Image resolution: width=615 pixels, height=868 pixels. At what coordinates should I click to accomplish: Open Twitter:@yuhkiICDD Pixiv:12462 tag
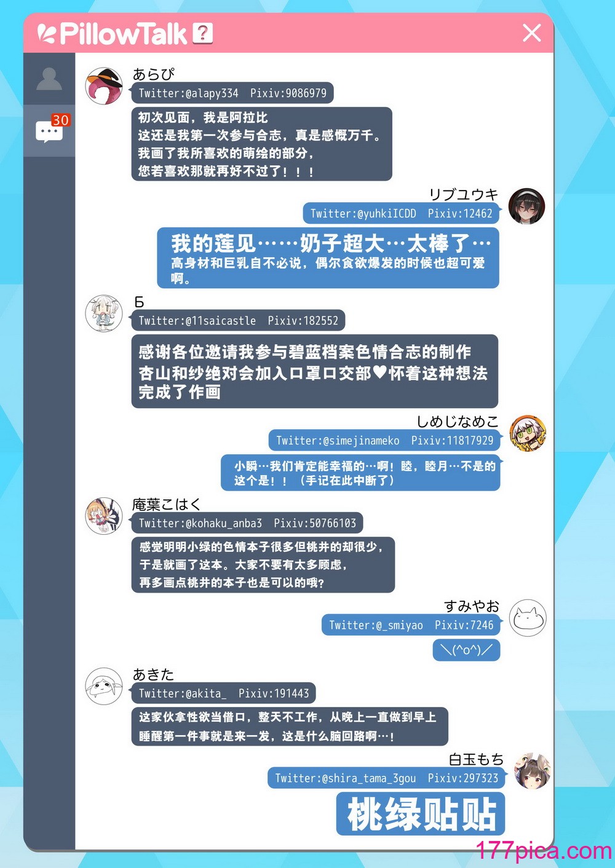[401, 213]
